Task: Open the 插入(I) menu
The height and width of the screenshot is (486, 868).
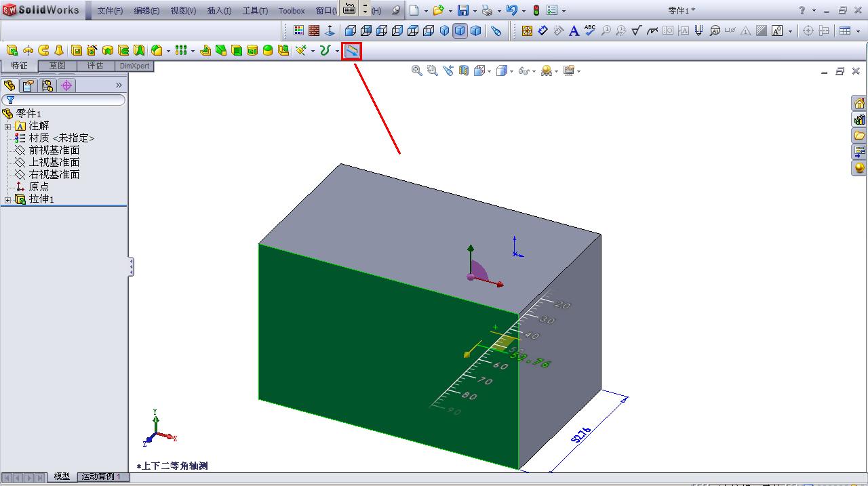Action: (219, 11)
